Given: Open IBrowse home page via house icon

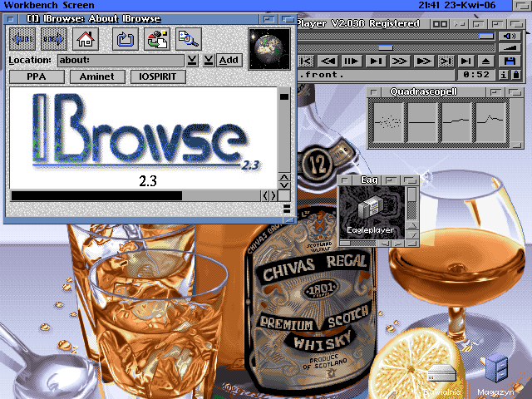Looking at the screenshot, I should coord(85,39).
